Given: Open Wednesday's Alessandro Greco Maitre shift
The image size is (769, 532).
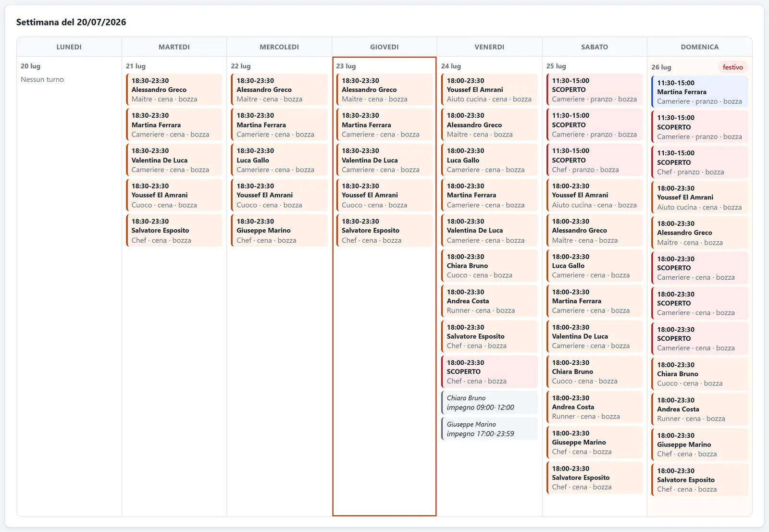Looking at the screenshot, I should point(279,90).
